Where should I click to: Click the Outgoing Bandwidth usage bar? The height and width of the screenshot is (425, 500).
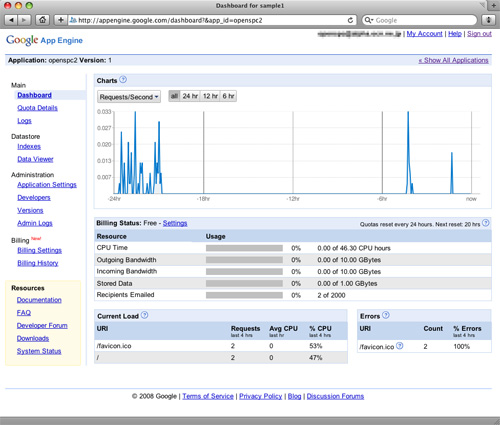[x=244, y=260]
